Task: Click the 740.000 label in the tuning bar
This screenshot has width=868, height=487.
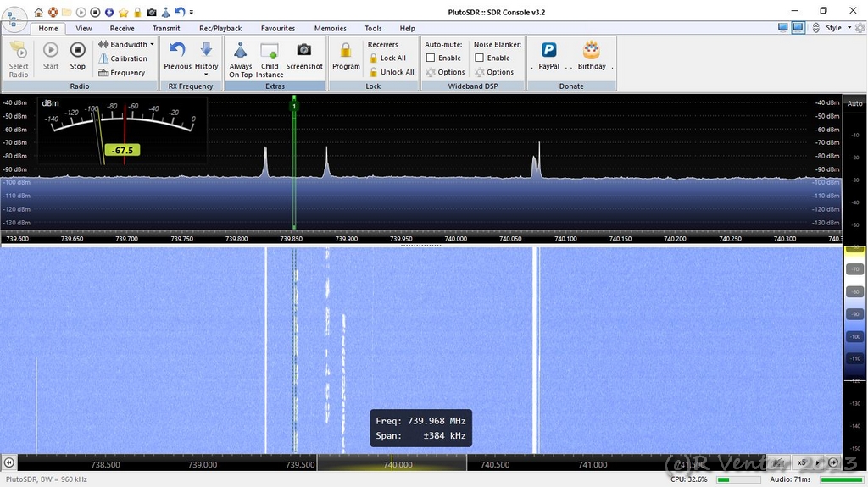Action: click(x=398, y=464)
